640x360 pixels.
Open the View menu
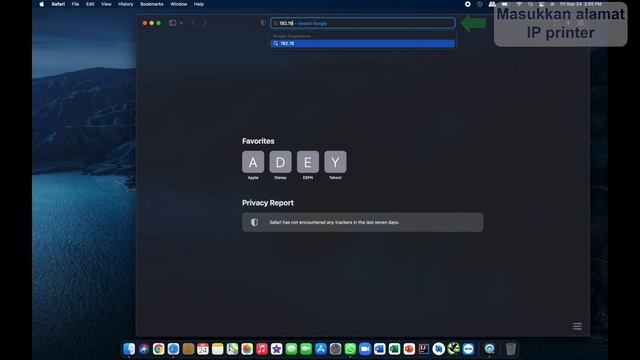tap(106, 4)
